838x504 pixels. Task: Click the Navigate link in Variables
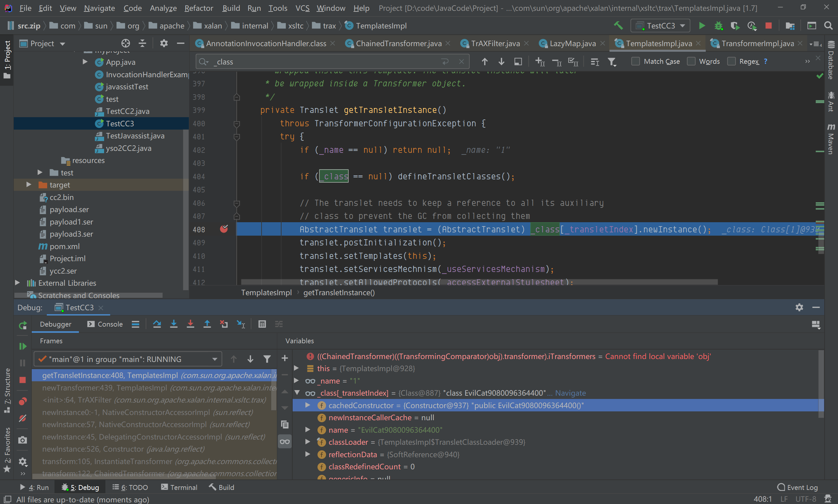[x=570, y=393]
